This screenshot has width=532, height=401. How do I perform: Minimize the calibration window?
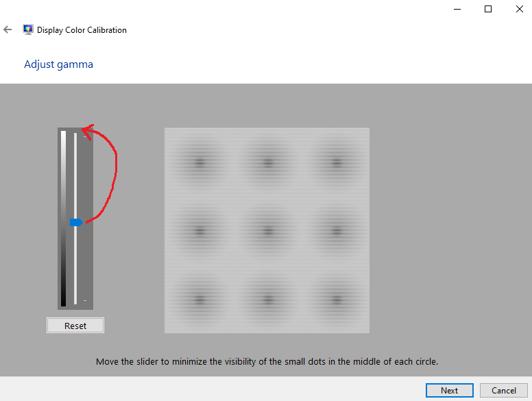click(457, 9)
